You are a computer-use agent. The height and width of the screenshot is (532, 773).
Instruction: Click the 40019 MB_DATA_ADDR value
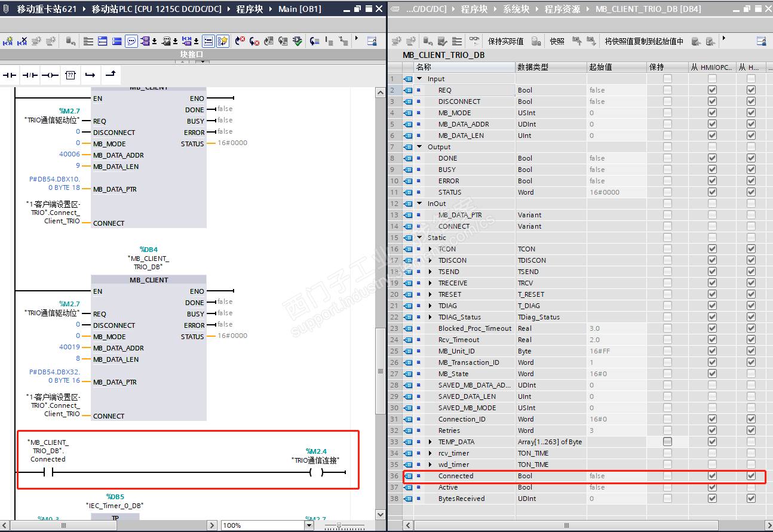[x=69, y=348]
